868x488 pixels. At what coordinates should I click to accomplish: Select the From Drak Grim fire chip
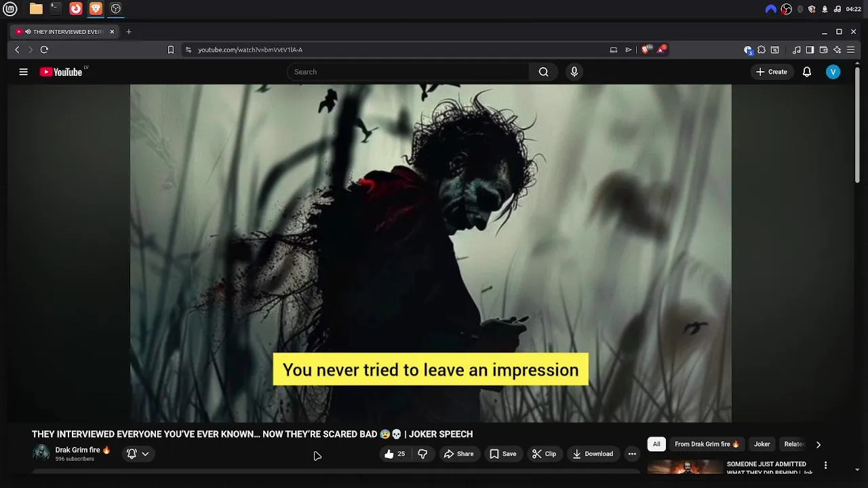pyautogui.click(x=707, y=445)
